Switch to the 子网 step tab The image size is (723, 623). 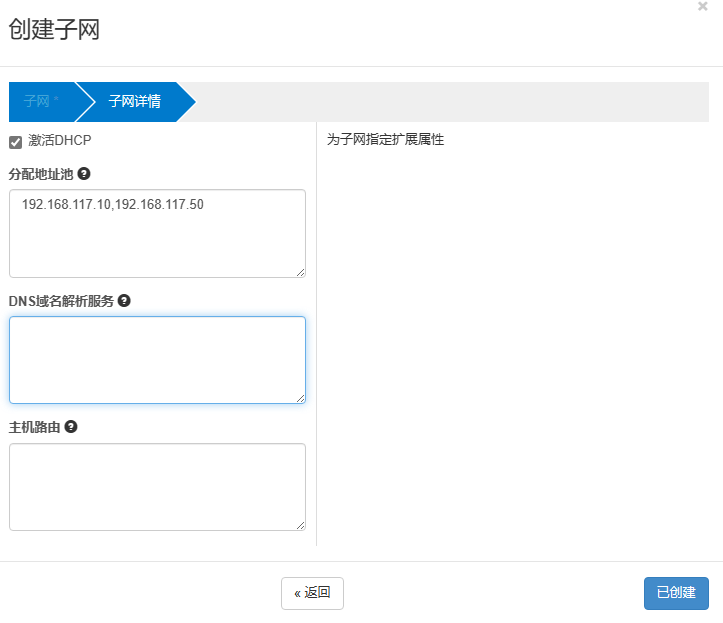(x=41, y=102)
